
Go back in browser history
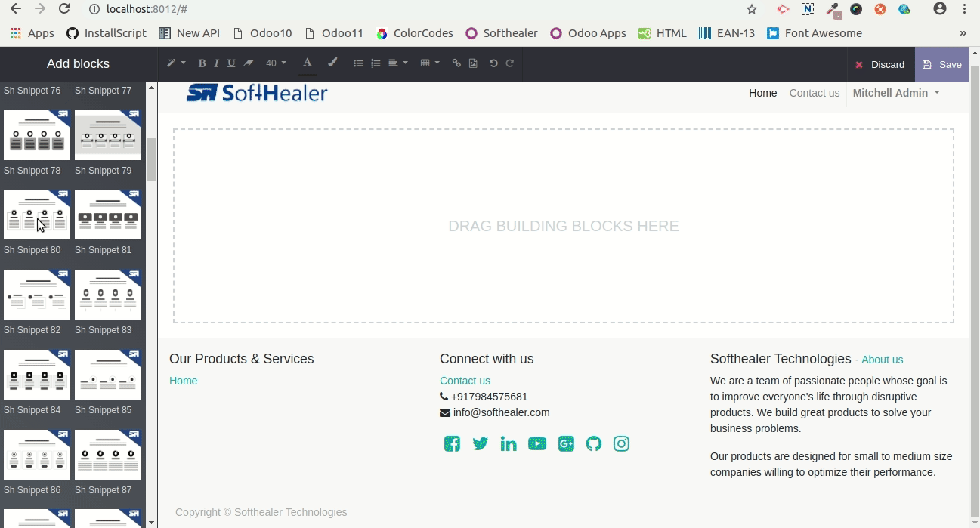(x=16, y=9)
